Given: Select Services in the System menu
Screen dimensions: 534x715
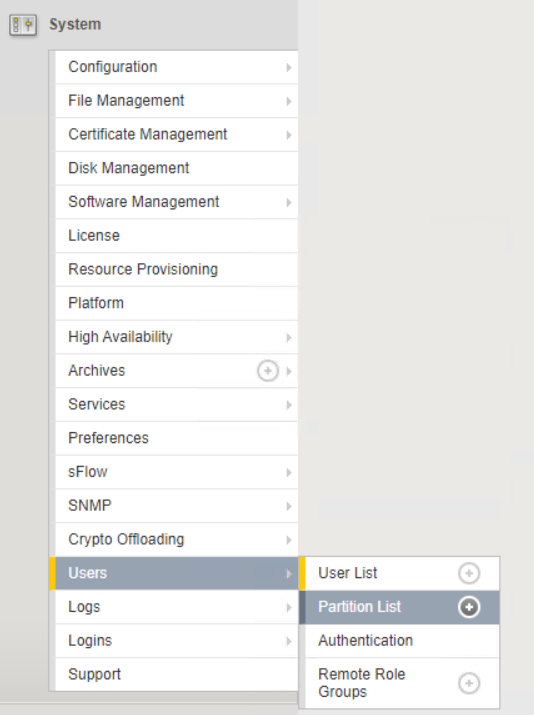Looking at the screenshot, I should tap(176, 404).
